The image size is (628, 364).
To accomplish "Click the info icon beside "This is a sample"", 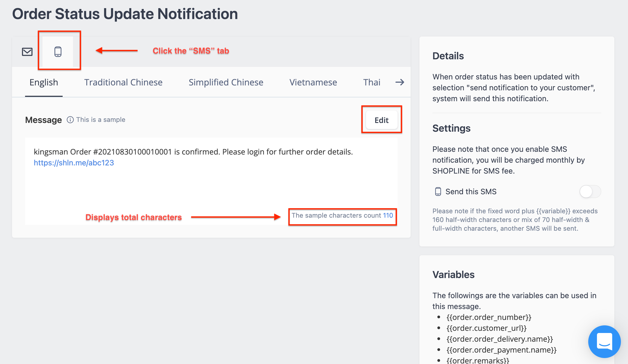I will 70,119.
